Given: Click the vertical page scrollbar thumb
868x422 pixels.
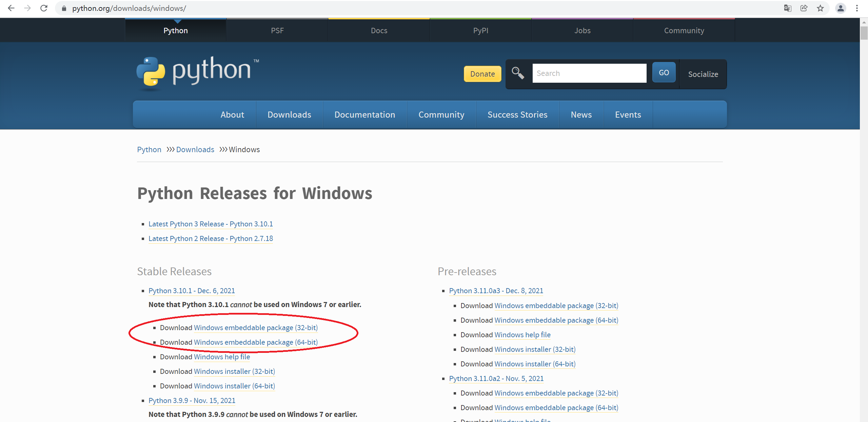Looking at the screenshot, I should click(864, 33).
